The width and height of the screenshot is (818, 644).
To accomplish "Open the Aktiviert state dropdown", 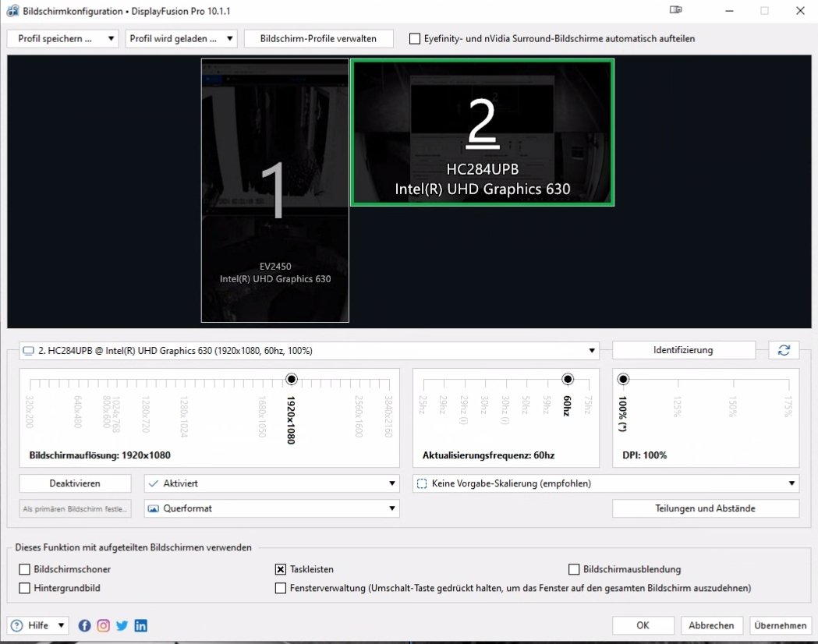I will pos(272,483).
